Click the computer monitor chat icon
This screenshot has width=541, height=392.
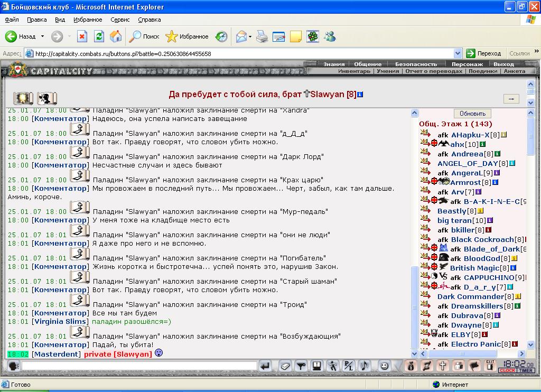(317, 366)
